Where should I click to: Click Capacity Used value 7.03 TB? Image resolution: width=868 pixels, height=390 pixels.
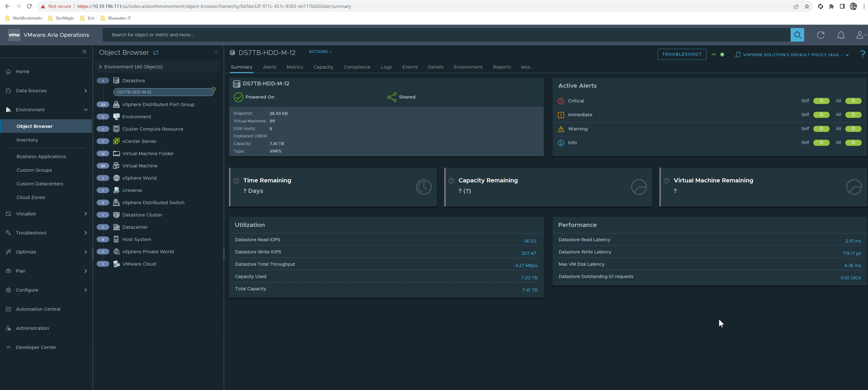click(529, 278)
